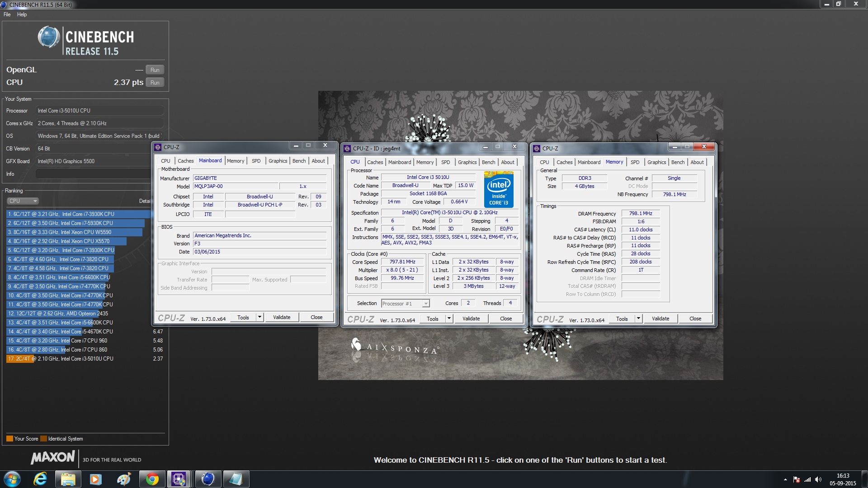Expand Tools dropdown arrow in Memory window
This screenshot has width=868, height=488.
click(639, 319)
